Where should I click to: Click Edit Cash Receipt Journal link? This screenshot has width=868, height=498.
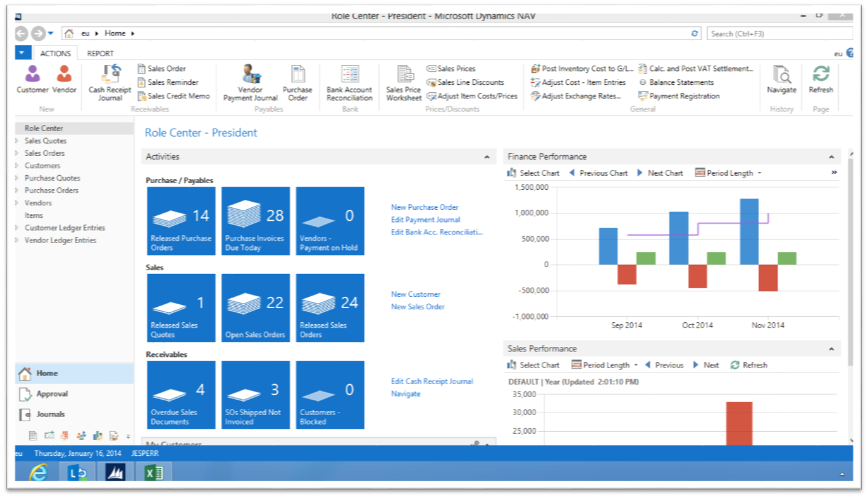point(432,382)
